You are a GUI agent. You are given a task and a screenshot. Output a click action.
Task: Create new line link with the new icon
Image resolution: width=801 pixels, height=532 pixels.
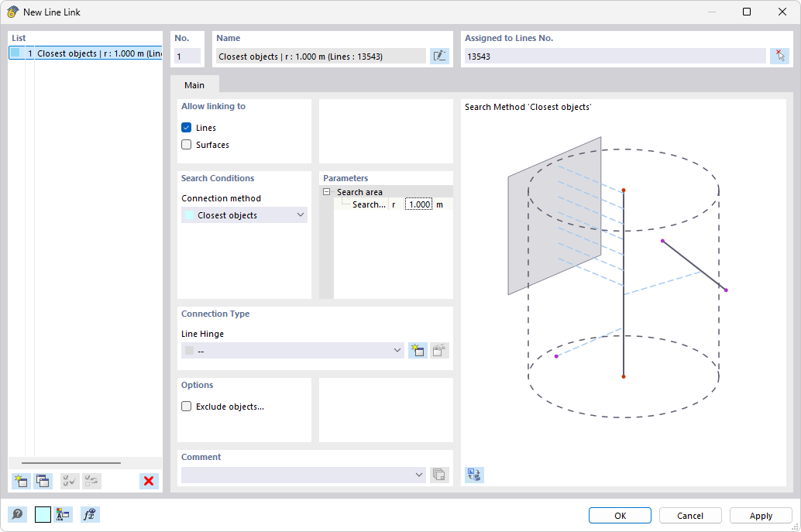[21, 481]
